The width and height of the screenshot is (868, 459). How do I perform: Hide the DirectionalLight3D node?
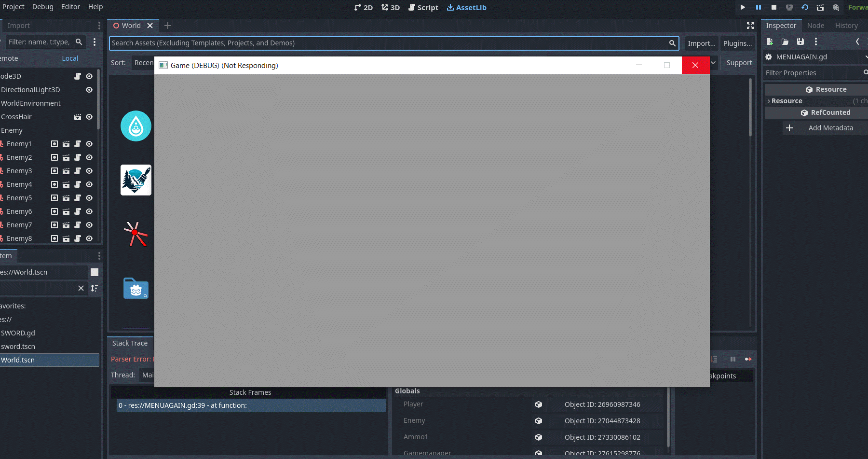point(89,90)
